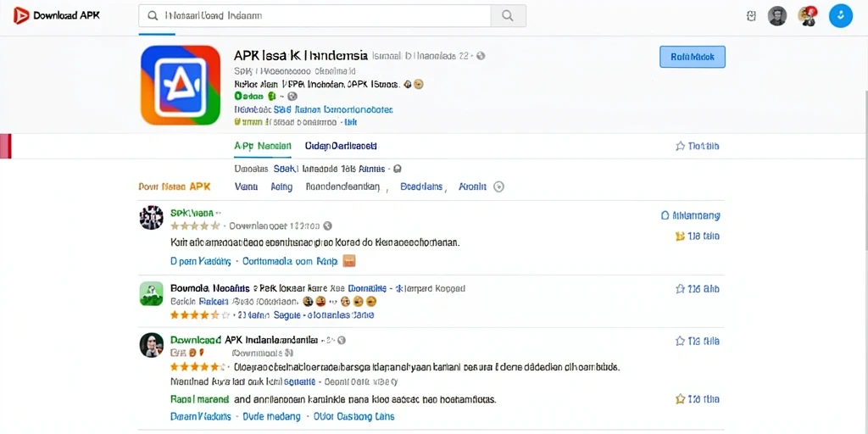Image resolution: width=868 pixels, height=434 pixels.
Task: Click the magnifier icon inside the search field's left edge
Action: (153, 16)
